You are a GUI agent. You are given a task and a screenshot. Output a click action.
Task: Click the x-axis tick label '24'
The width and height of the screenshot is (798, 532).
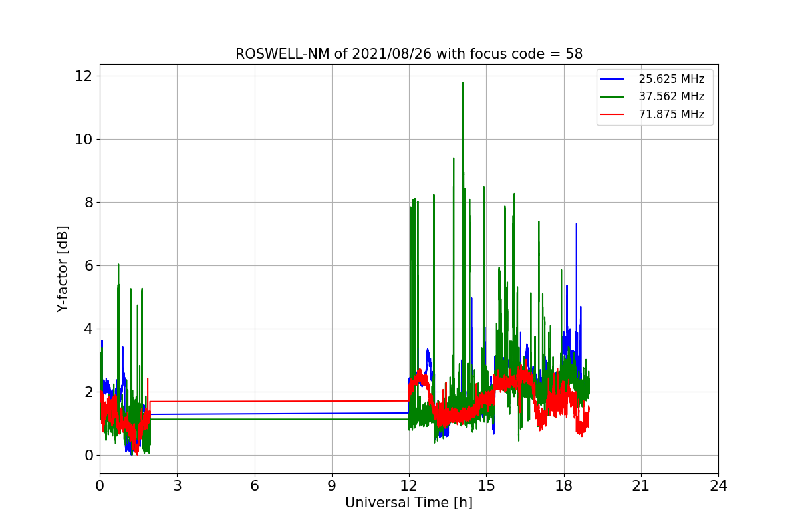[x=718, y=486]
